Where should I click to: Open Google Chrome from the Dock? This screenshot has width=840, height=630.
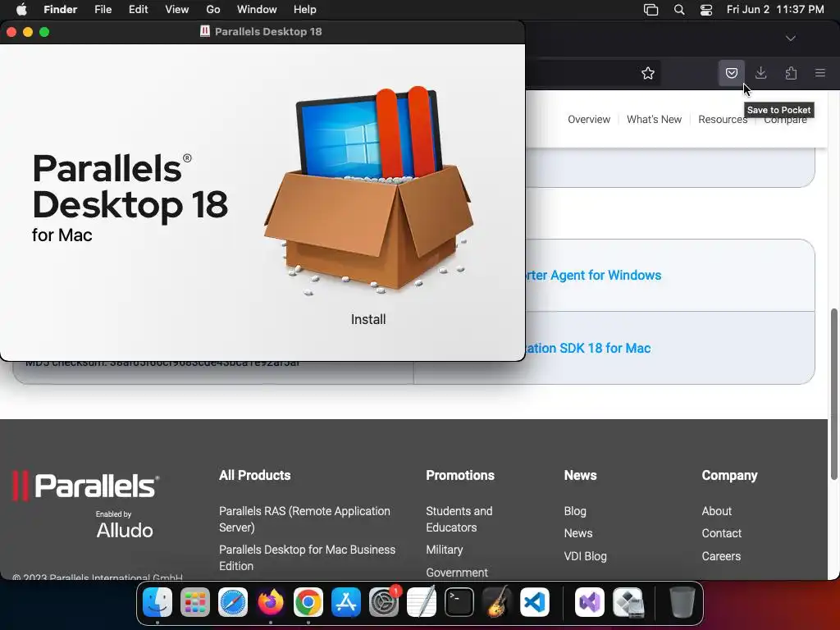[x=308, y=602]
